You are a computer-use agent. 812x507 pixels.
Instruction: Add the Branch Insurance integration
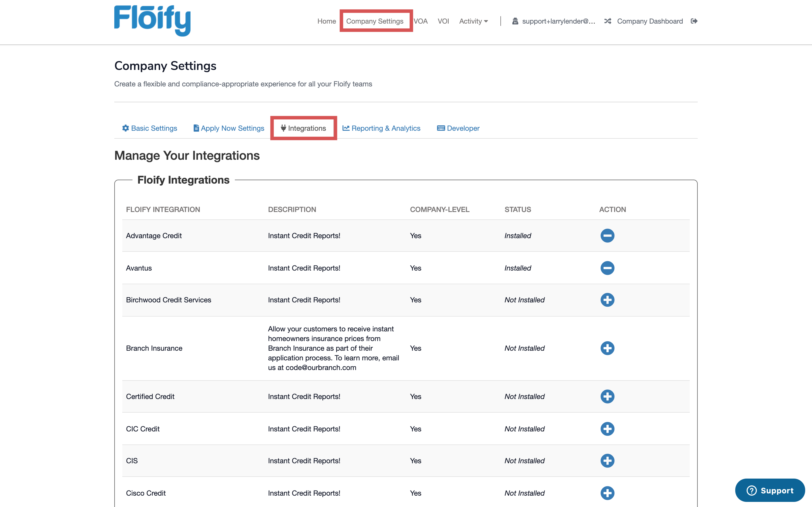(607, 348)
